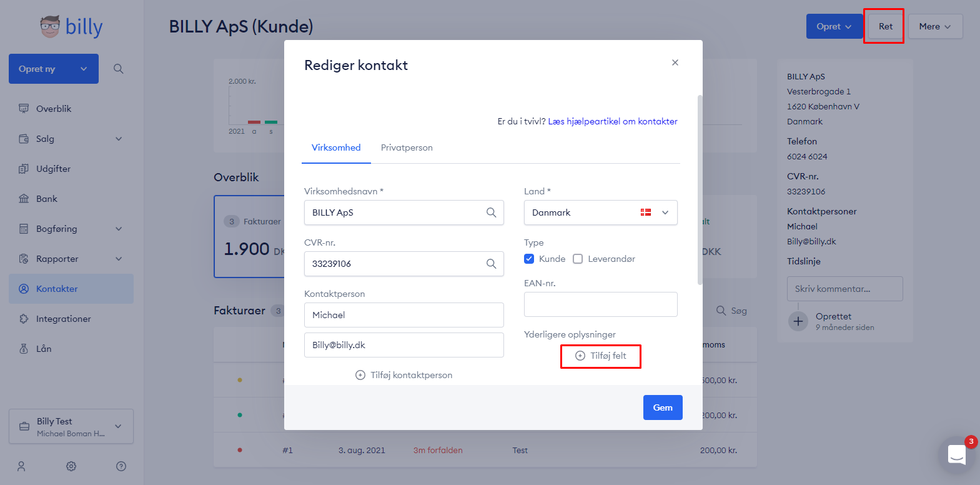Open user profile icon in sidebar footer
980x485 pixels.
[x=21, y=466]
